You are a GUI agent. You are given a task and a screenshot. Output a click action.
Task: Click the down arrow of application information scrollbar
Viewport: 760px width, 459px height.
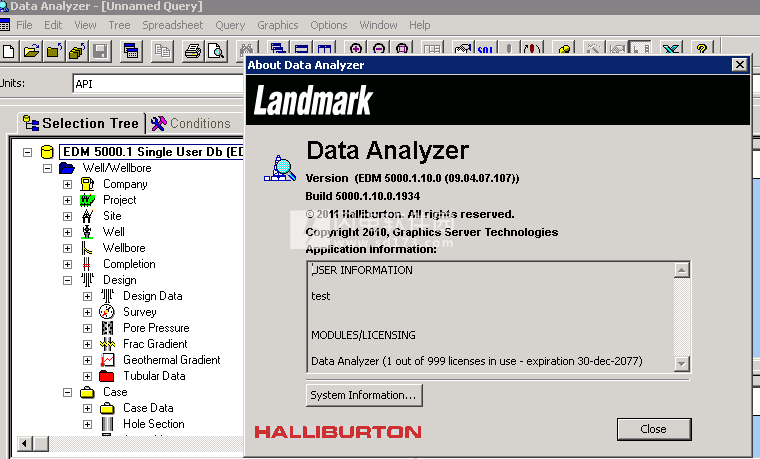coord(681,364)
